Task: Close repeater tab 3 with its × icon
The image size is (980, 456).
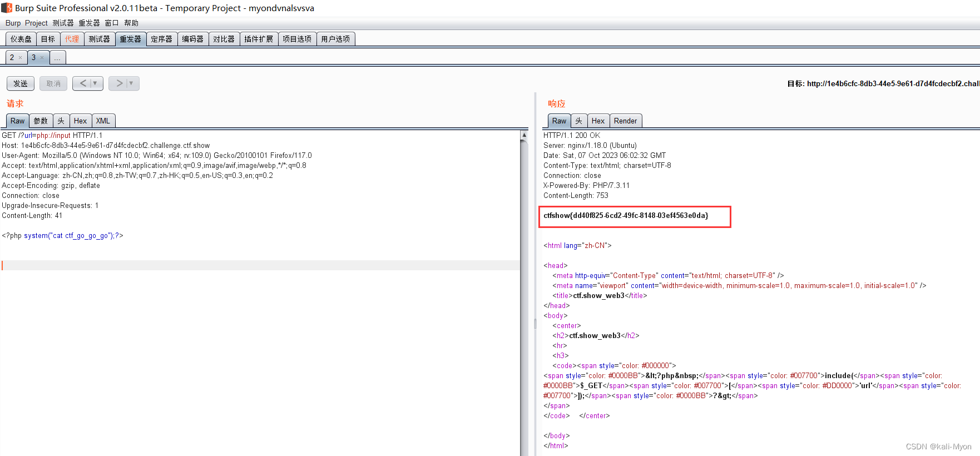Action: click(42, 58)
